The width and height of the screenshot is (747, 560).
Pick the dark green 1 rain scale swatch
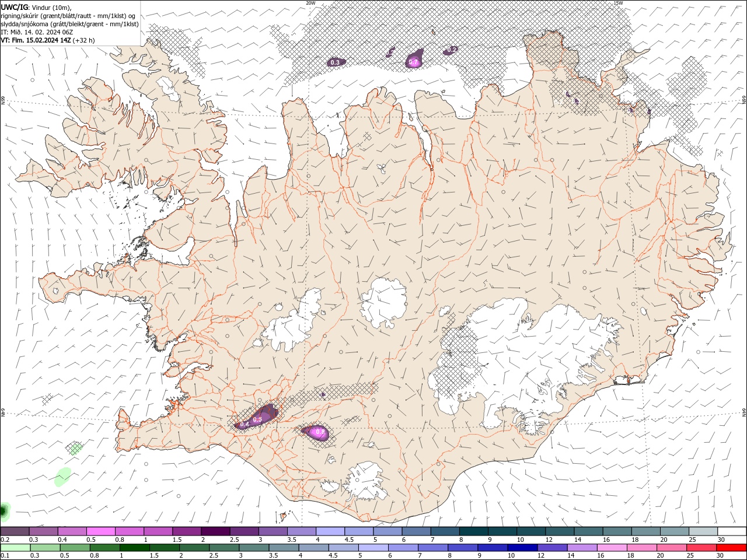pyautogui.click(x=134, y=548)
